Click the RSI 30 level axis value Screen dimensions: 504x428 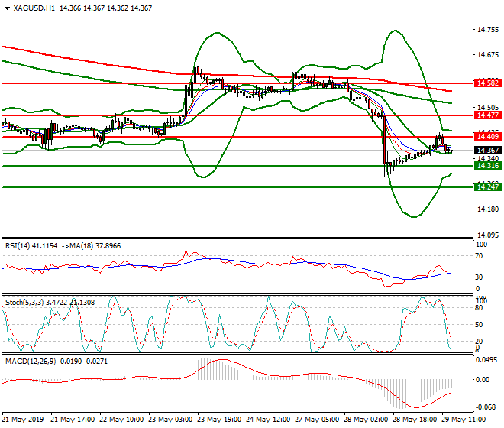[479, 277]
